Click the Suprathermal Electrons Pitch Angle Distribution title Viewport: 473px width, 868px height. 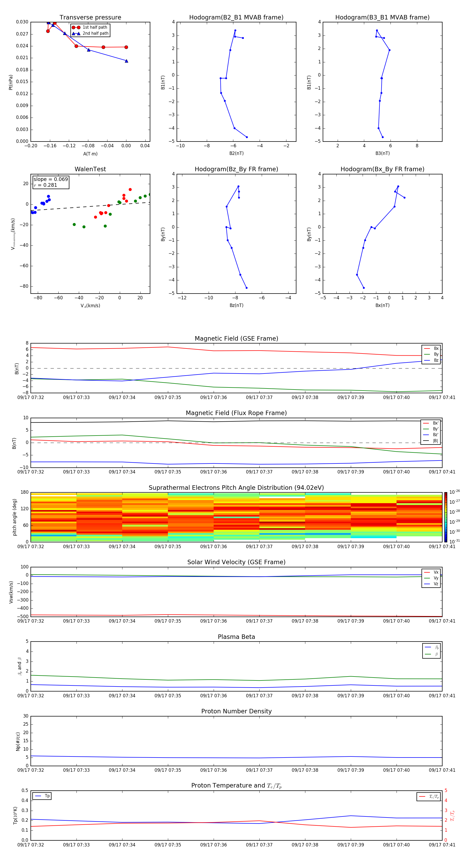[236, 488]
